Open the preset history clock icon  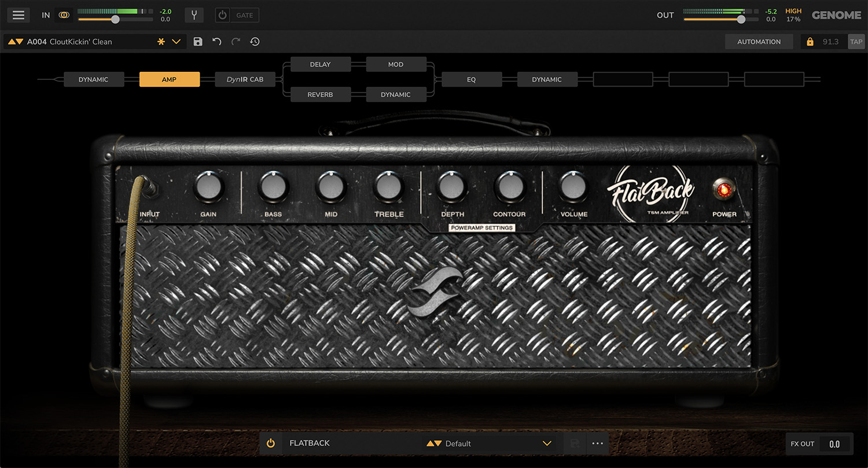(255, 42)
